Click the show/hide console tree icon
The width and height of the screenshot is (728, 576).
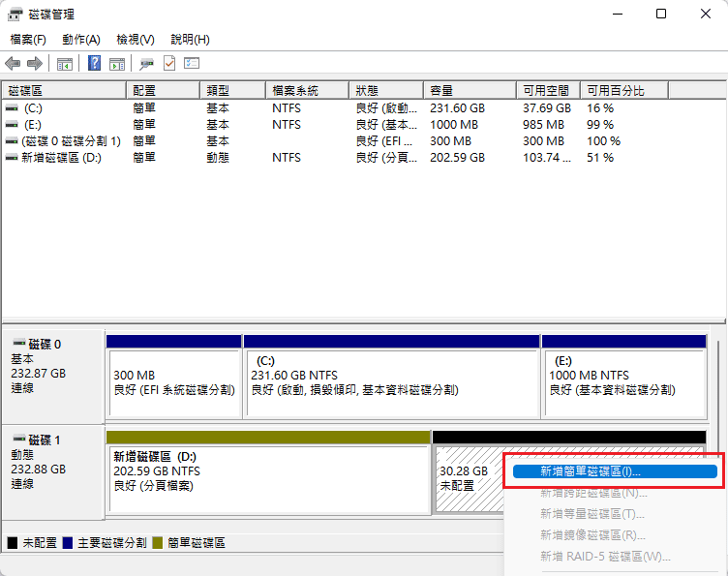coord(65,64)
